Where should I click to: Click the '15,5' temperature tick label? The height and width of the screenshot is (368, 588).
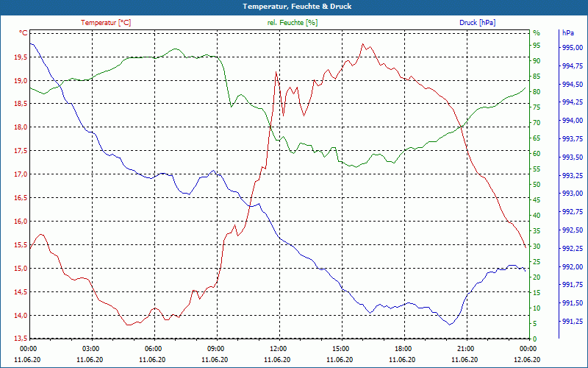point(21,245)
